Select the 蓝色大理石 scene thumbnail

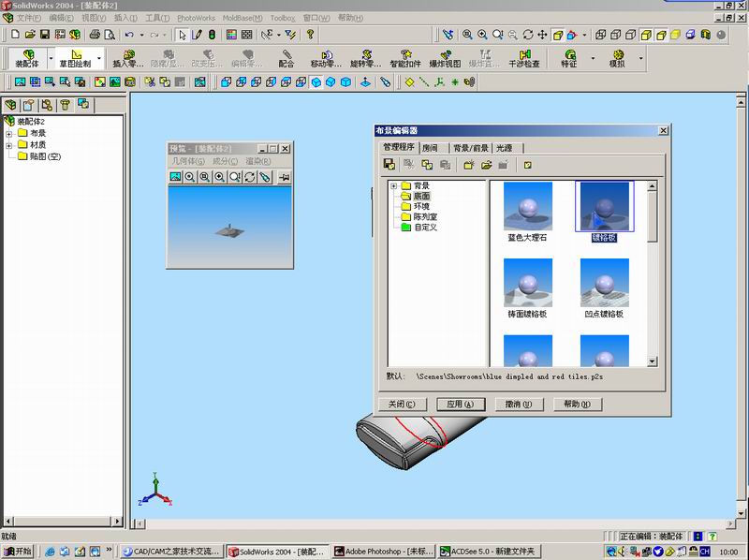[x=528, y=206]
